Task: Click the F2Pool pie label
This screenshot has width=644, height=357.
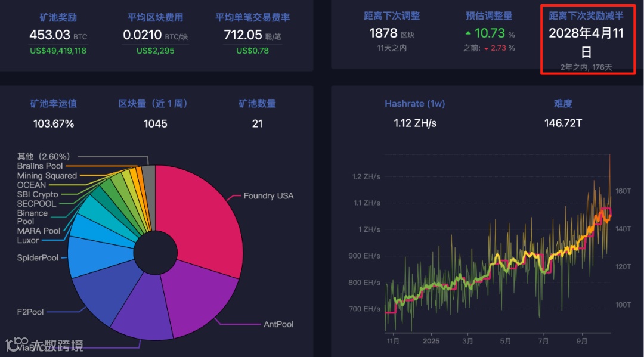Action: coord(30,312)
